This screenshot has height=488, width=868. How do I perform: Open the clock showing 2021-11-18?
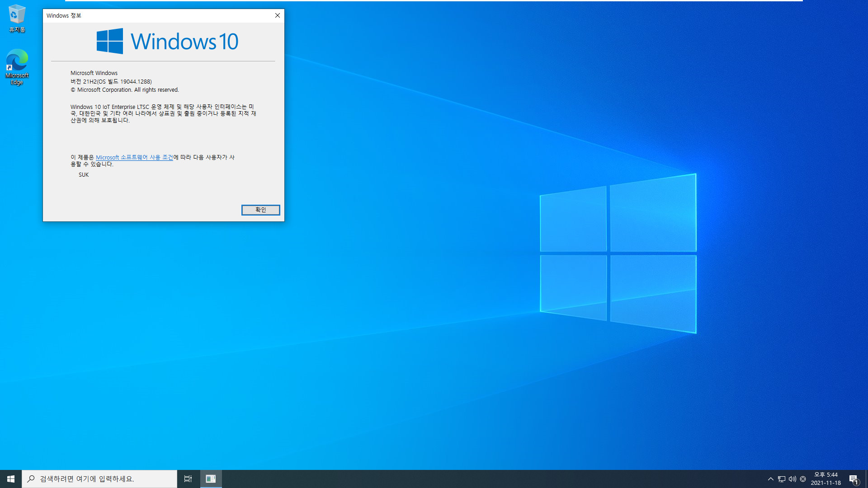[x=826, y=479]
